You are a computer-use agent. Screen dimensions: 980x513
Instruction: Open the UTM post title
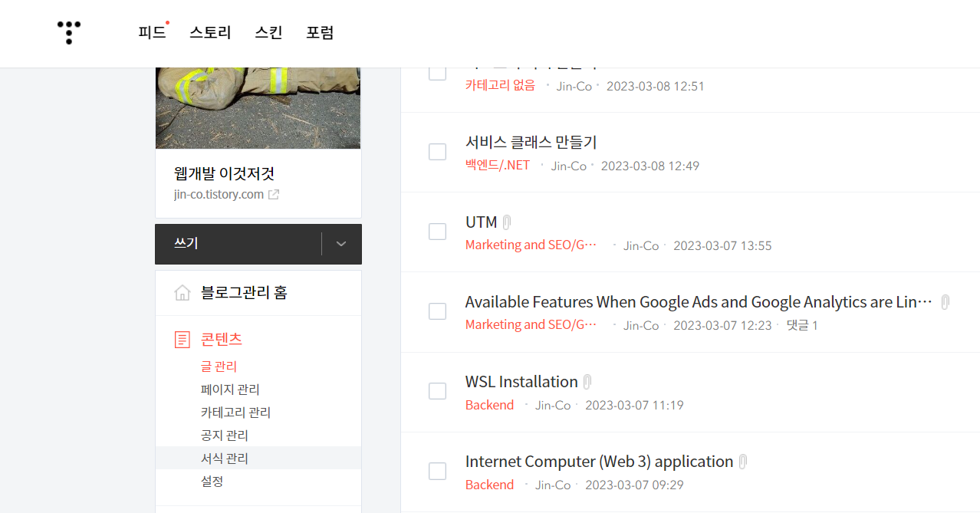[x=481, y=222]
